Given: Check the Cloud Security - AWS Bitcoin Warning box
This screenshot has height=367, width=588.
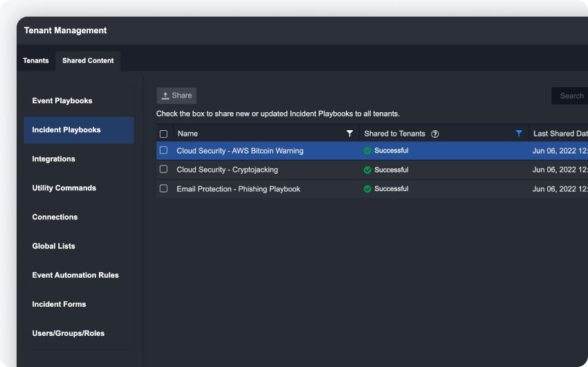Looking at the screenshot, I should click(x=164, y=150).
